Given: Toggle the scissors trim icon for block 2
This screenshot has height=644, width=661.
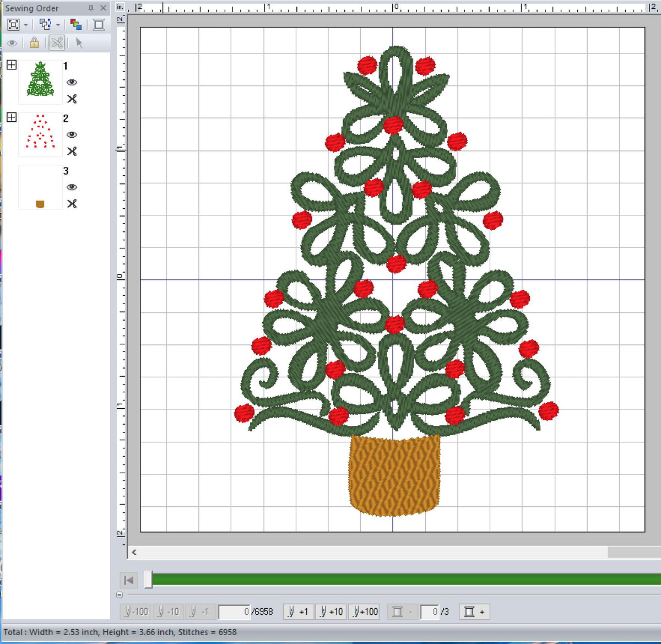Looking at the screenshot, I should (x=72, y=151).
